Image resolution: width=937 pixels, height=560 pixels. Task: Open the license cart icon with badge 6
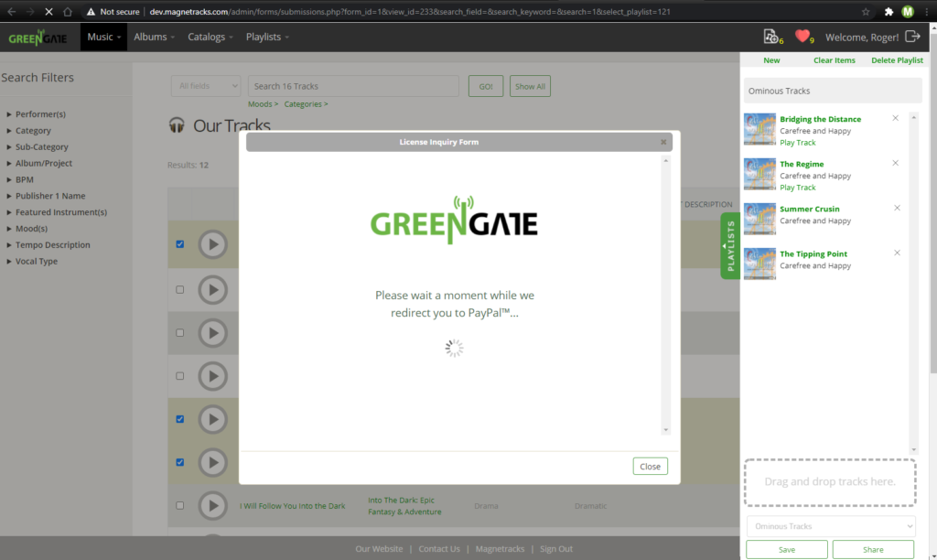[x=770, y=37]
